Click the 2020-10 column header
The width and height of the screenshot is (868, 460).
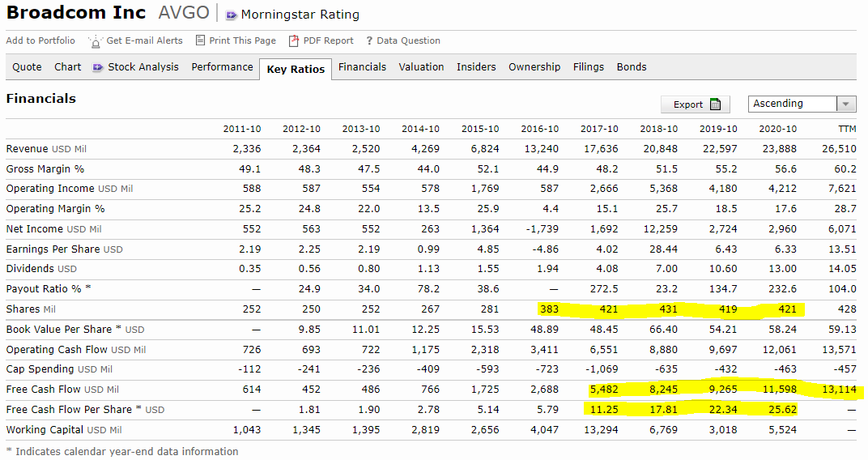(x=778, y=129)
